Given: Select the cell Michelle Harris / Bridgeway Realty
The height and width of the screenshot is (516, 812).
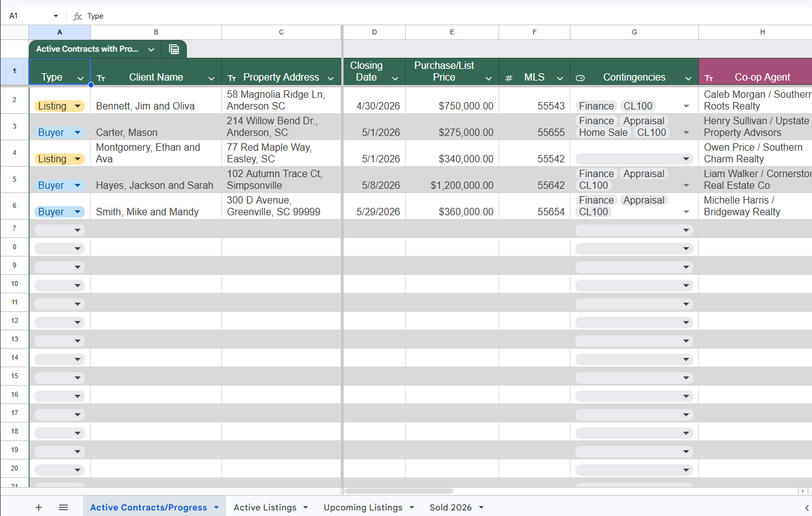Looking at the screenshot, I should click(x=755, y=206).
